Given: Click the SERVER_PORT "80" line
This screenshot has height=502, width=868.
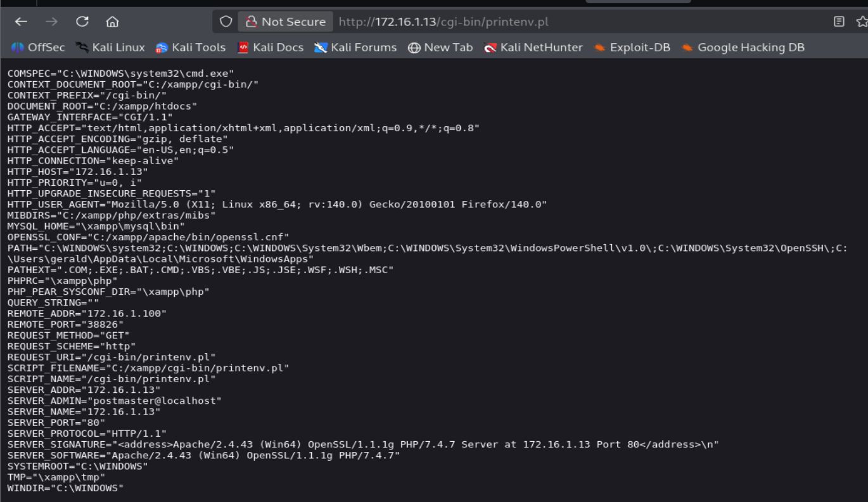Looking at the screenshot, I should (56, 422).
